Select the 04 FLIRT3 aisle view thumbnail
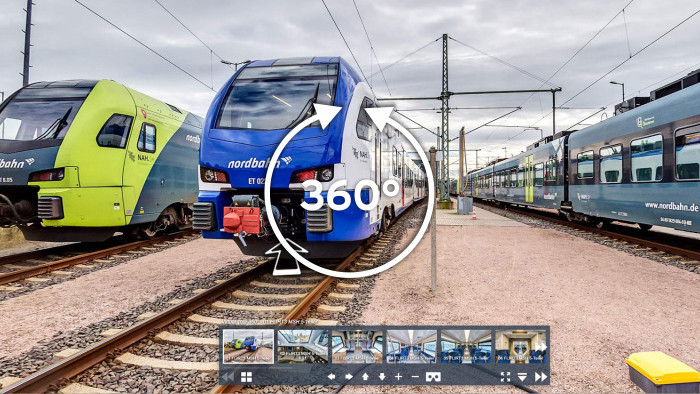Image resolution: width=700 pixels, height=394 pixels. (x=412, y=346)
